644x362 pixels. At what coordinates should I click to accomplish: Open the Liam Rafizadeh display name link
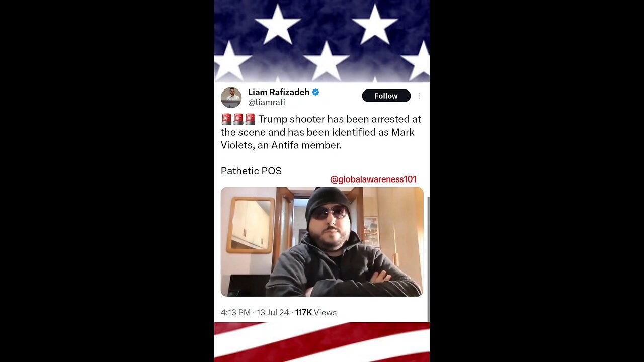tap(279, 92)
